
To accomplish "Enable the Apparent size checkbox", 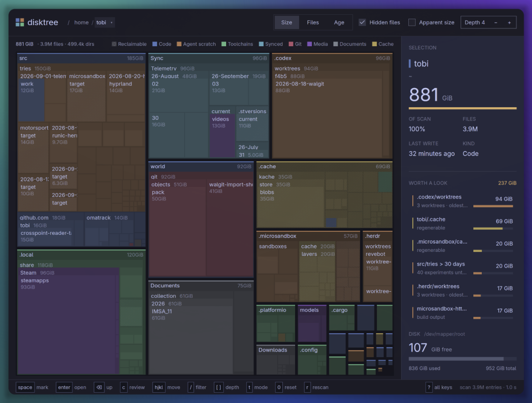I will tap(412, 22).
